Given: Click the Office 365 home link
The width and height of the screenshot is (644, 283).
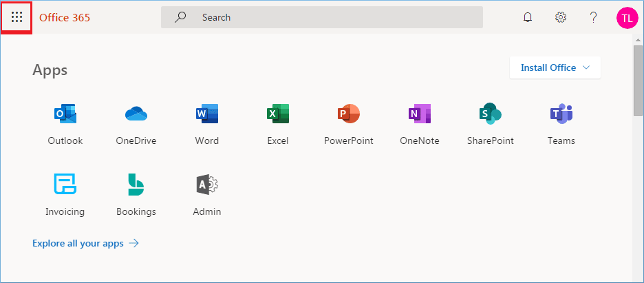Looking at the screenshot, I should [x=65, y=18].
